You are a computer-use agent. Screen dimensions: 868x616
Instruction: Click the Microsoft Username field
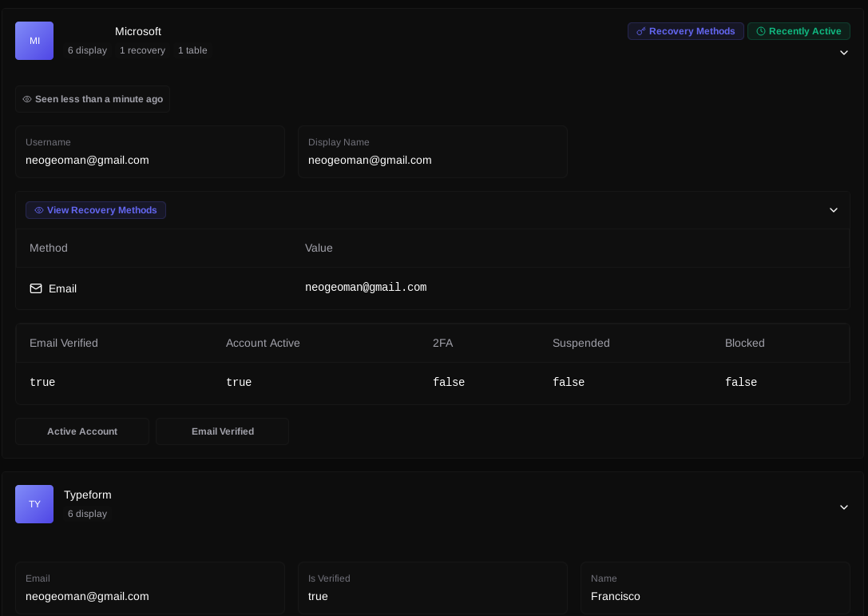pos(150,152)
